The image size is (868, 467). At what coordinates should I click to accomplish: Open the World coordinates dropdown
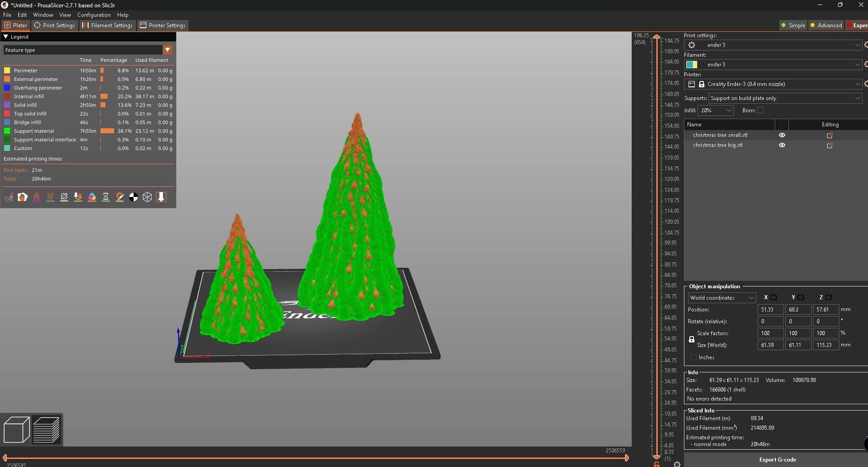(722, 298)
